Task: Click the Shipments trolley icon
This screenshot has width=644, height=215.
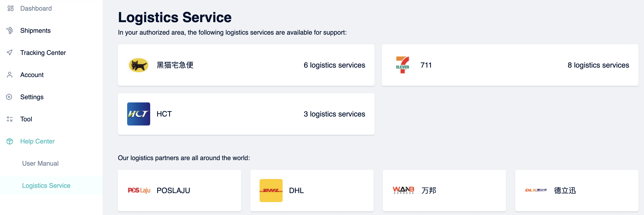Action: (x=10, y=30)
